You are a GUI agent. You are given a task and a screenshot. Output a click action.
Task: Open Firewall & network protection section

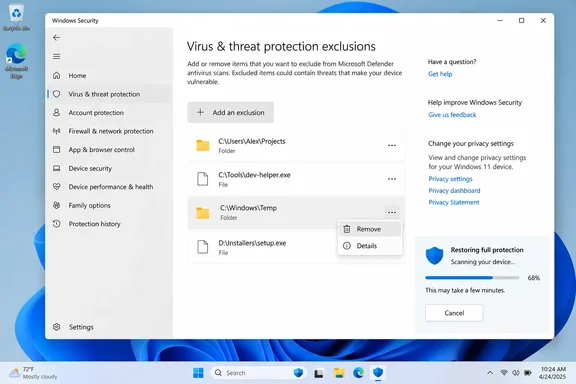(109, 131)
